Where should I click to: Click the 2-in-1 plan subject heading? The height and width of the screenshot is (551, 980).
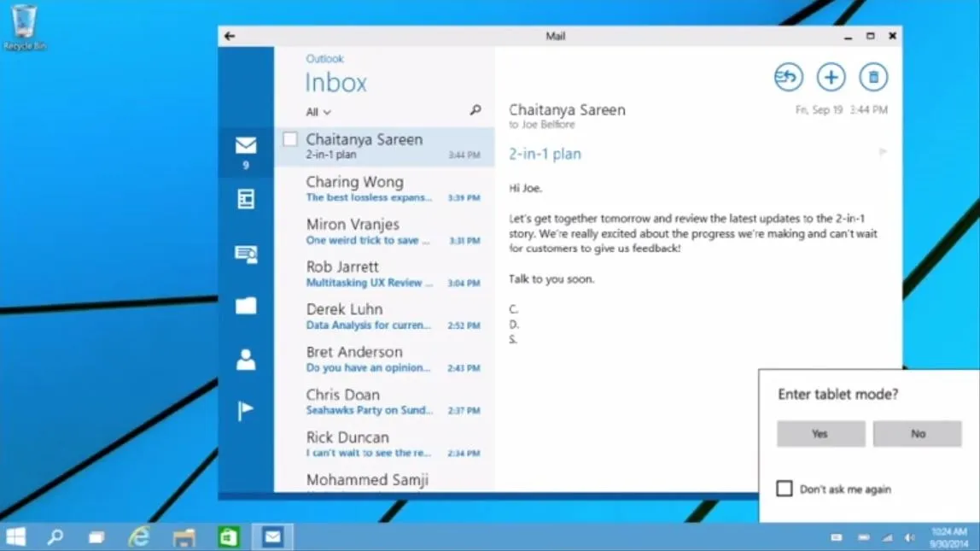point(545,154)
